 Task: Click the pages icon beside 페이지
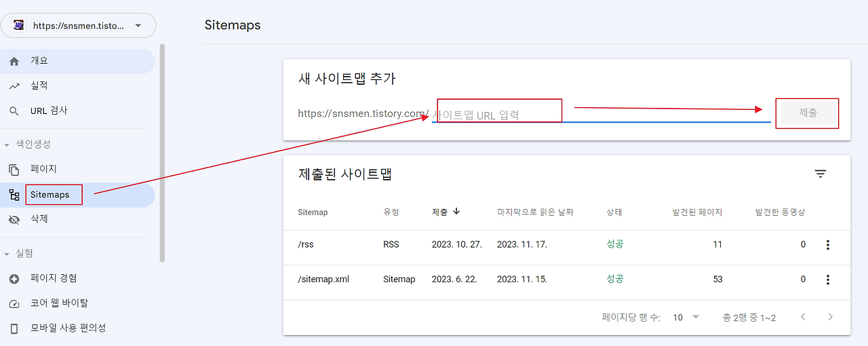pos(14,170)
